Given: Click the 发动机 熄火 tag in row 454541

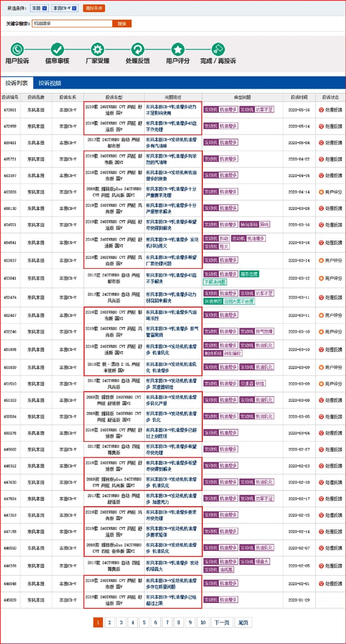Looking at the screenshot, I should [x=216, y=246].
